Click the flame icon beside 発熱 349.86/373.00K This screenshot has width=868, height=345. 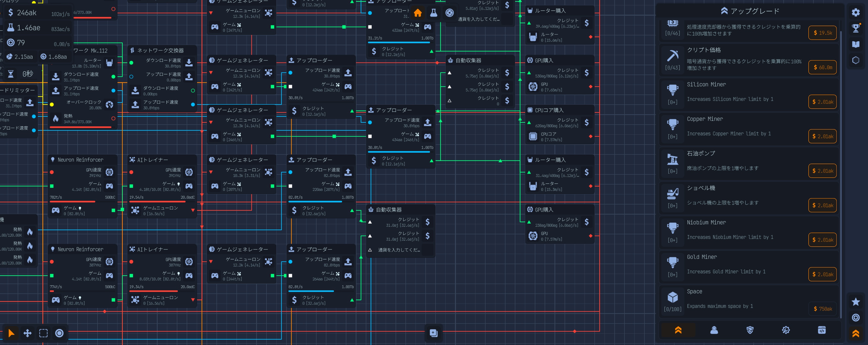(x=56, y=118)
